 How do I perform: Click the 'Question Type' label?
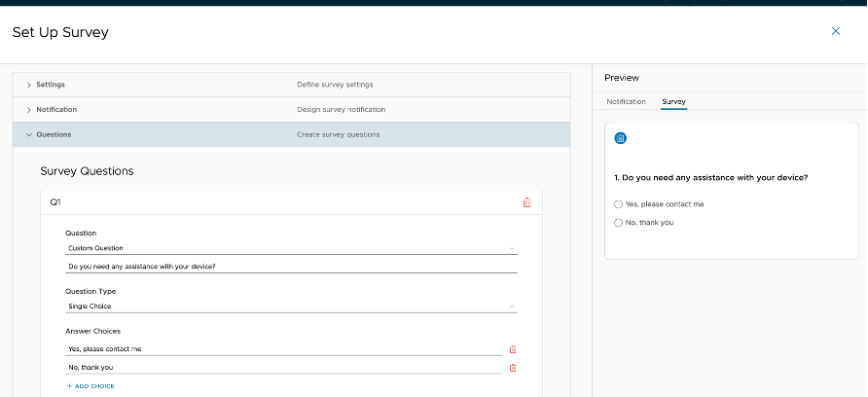pyautogui.click(x=90, y=291)
